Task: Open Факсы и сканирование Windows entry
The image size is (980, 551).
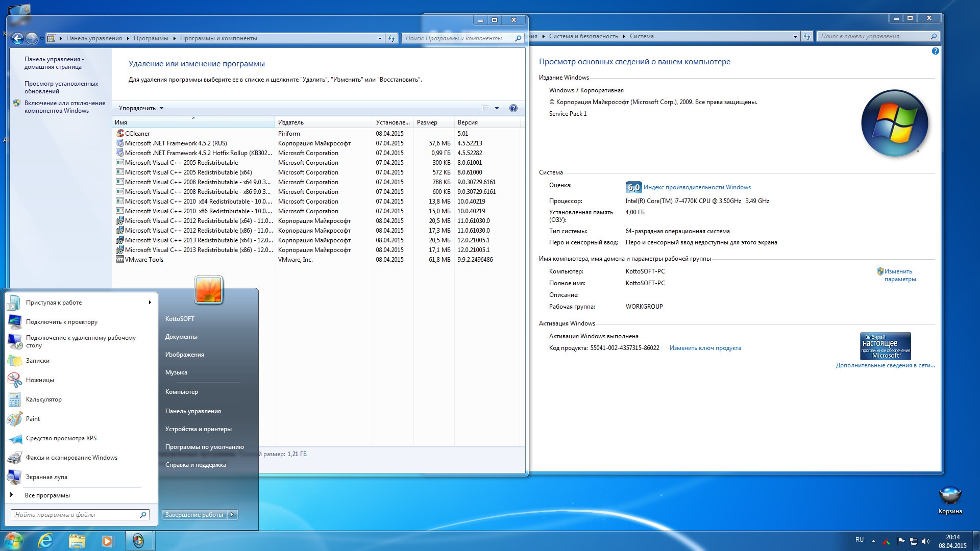Action: coord(80,458)
